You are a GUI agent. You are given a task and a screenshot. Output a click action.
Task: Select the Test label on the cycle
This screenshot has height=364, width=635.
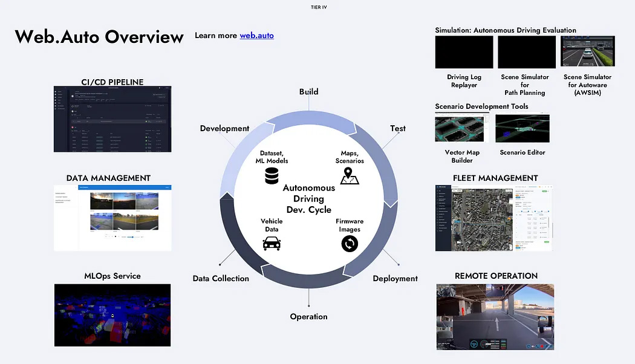398,128
